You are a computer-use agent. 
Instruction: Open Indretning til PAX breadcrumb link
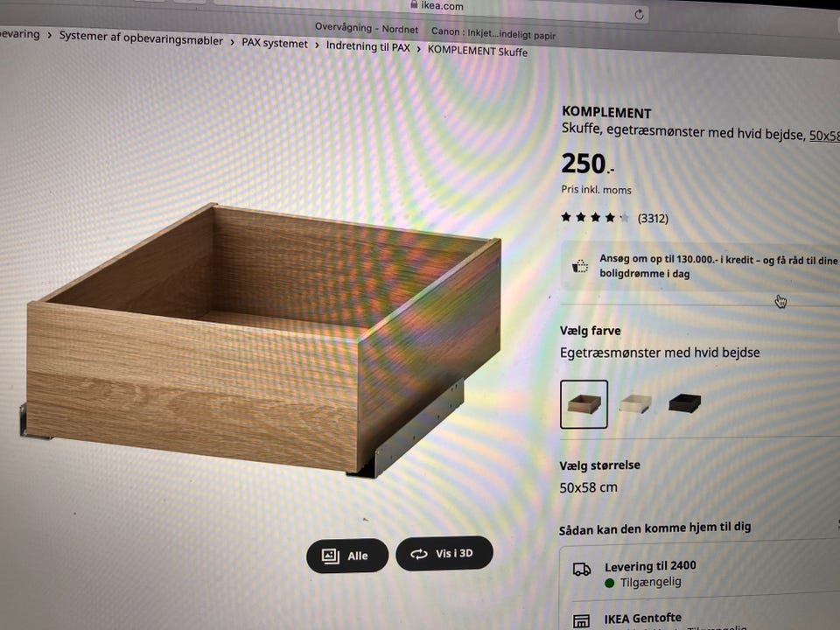(x=368, y=46)
